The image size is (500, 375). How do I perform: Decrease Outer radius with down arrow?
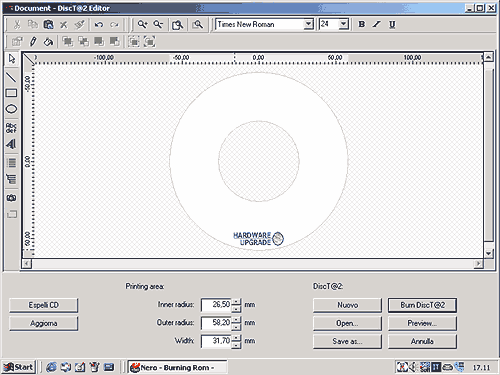pos(236,326)
